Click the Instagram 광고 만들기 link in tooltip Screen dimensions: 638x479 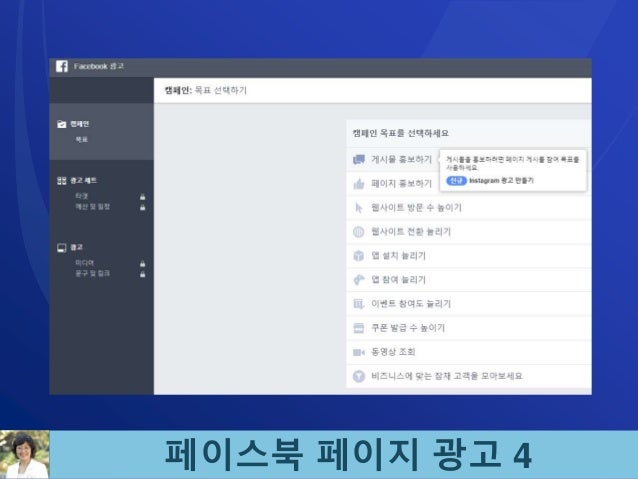pyautogui.click(x=501, y=181)
